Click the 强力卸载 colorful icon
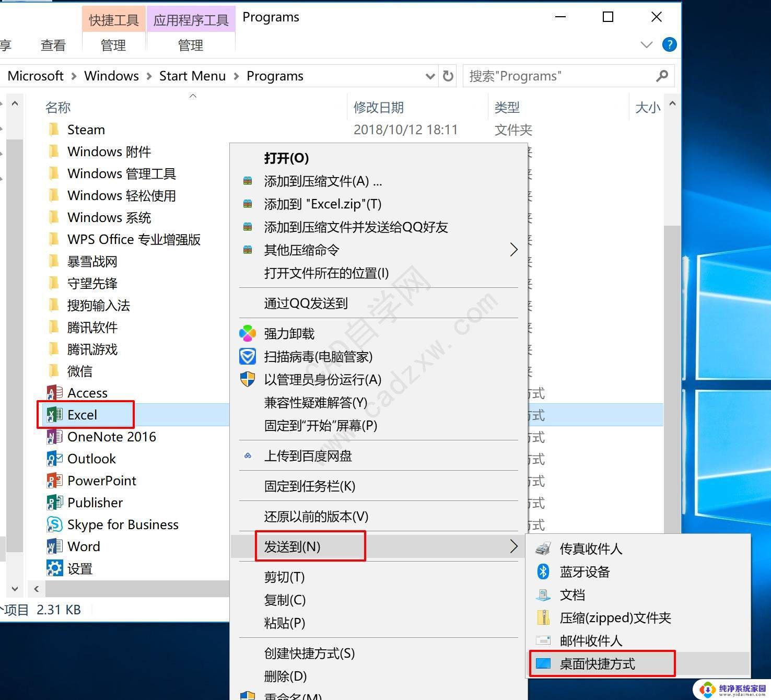The image size is (771, 700). coord(248,333)
